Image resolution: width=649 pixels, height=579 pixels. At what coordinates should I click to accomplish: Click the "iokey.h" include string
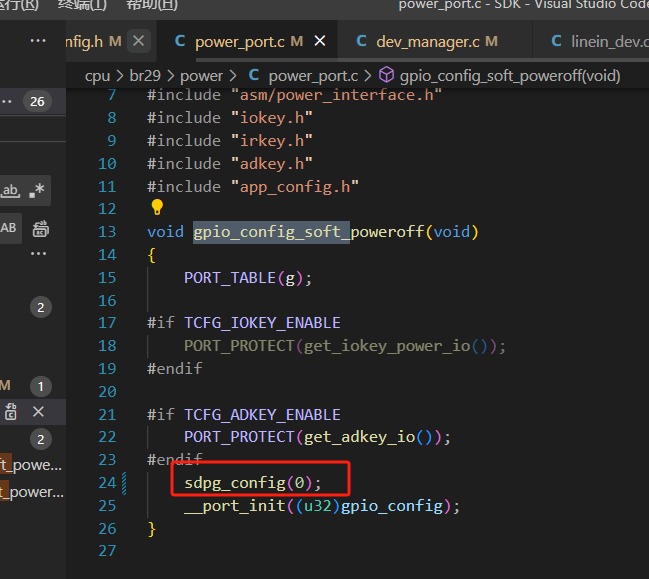[272, 118]
